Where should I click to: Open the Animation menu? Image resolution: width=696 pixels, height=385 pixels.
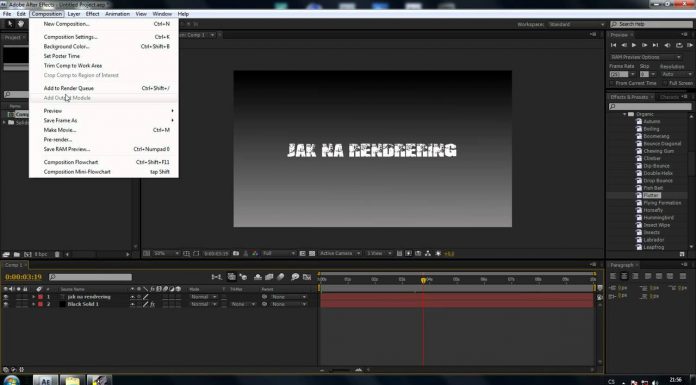(x=117, y=14)
